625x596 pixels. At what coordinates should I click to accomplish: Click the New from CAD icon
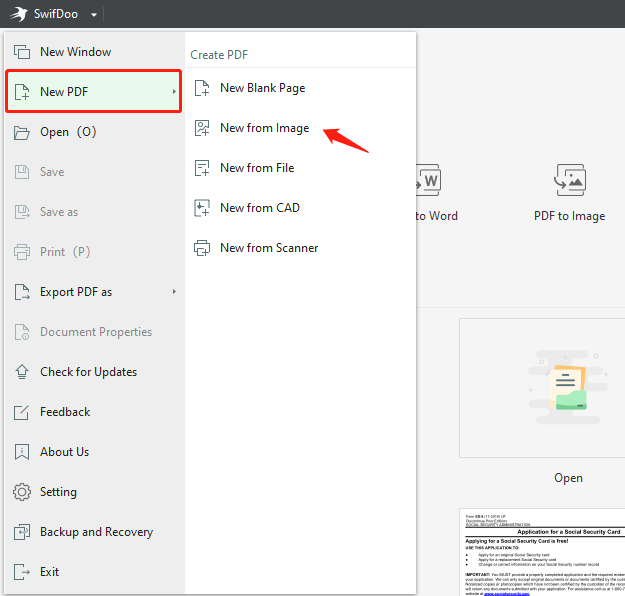click(x=202, y=208)
